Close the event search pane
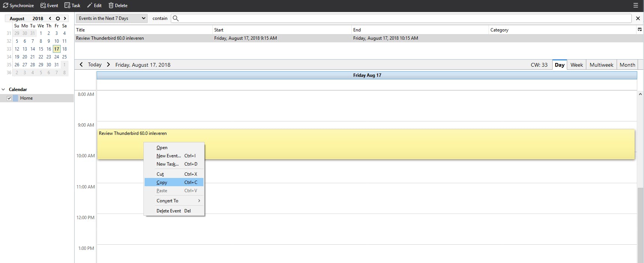This screenshot has width=644, height=263. [x=638, y=18]
